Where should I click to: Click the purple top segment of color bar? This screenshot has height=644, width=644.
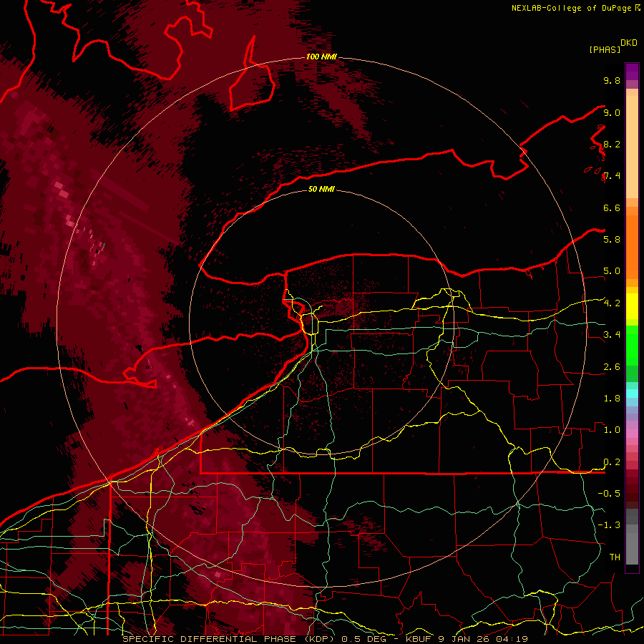[632, 72]
